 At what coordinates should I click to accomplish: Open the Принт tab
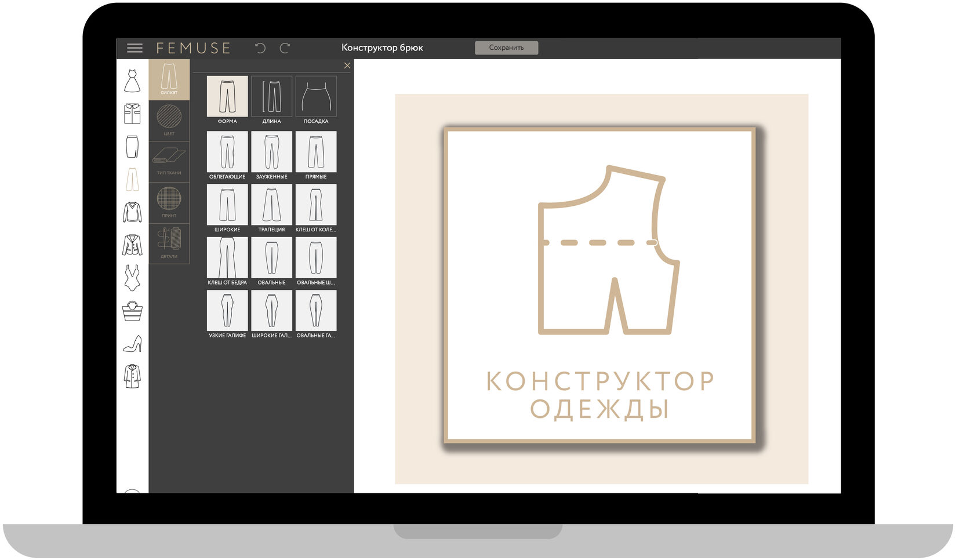[x=169, y=202]
